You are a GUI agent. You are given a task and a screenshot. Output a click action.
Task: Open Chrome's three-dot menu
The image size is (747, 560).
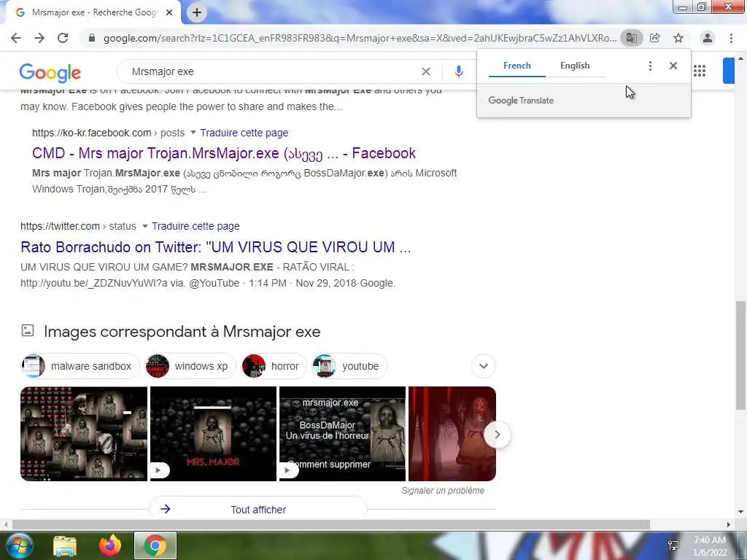point(731,38)
